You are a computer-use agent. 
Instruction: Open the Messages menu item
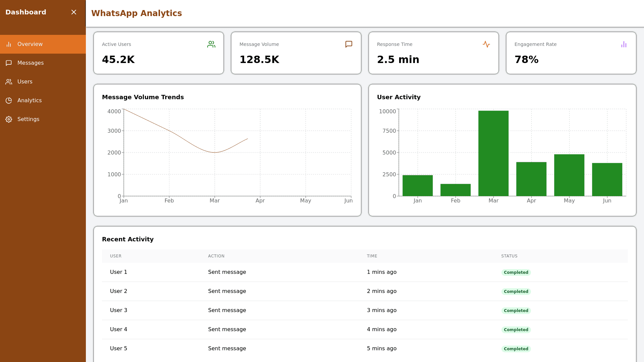tap(31, 63)
